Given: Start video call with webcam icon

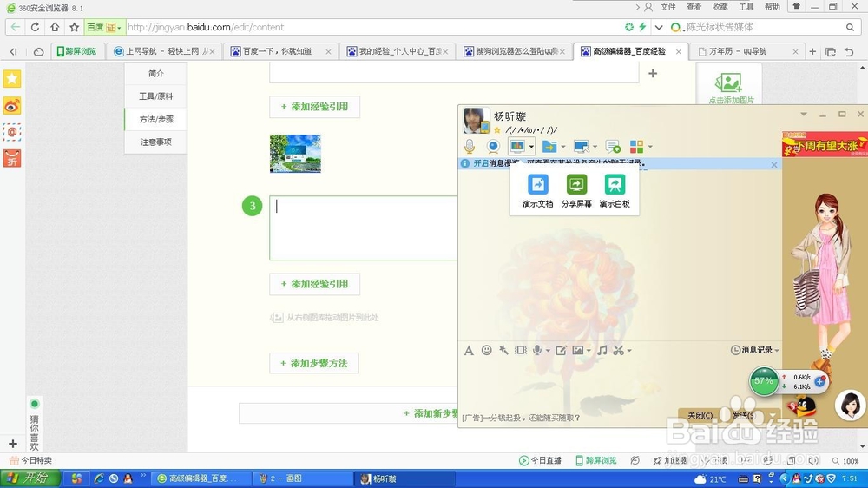Looking at the screenshot, I should pos(493,146).
